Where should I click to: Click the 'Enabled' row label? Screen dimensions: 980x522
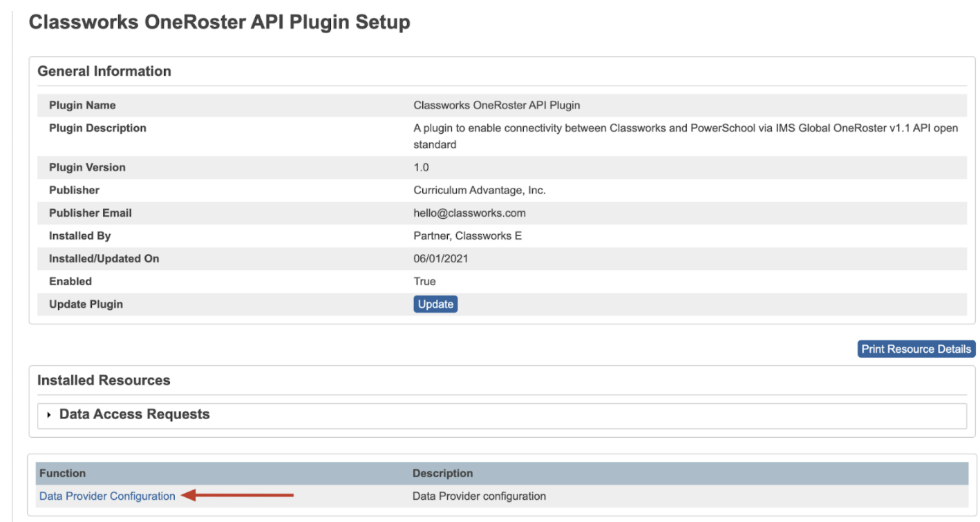pyautogui.click(x=70, y=281)
